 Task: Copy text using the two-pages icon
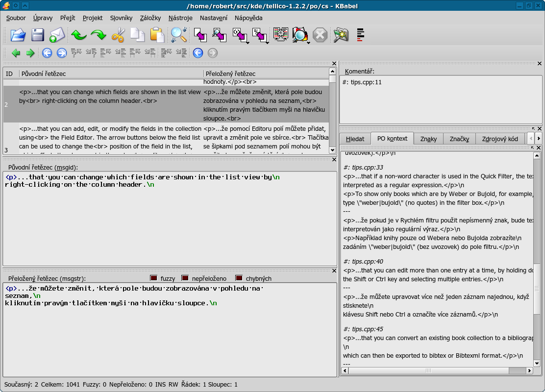click(x=138, y=35)
